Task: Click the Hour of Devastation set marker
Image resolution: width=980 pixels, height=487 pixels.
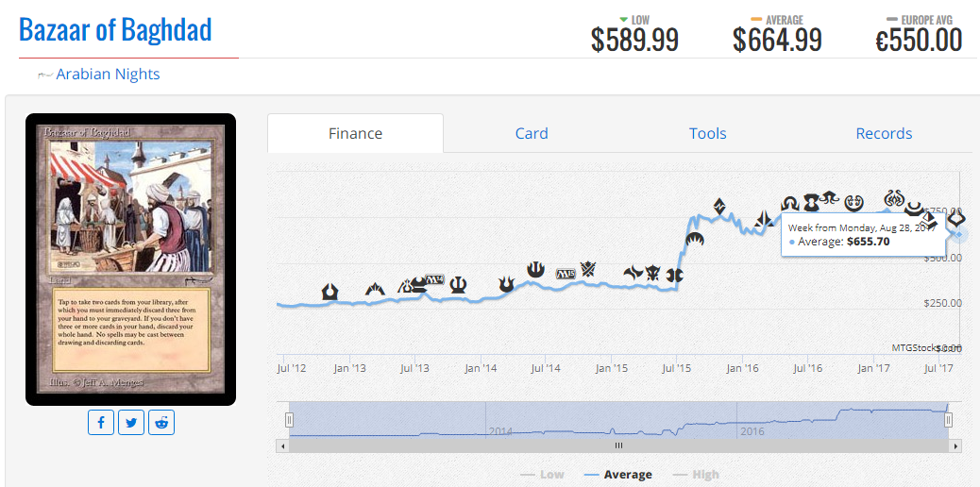Action: (x=957, y=219)
